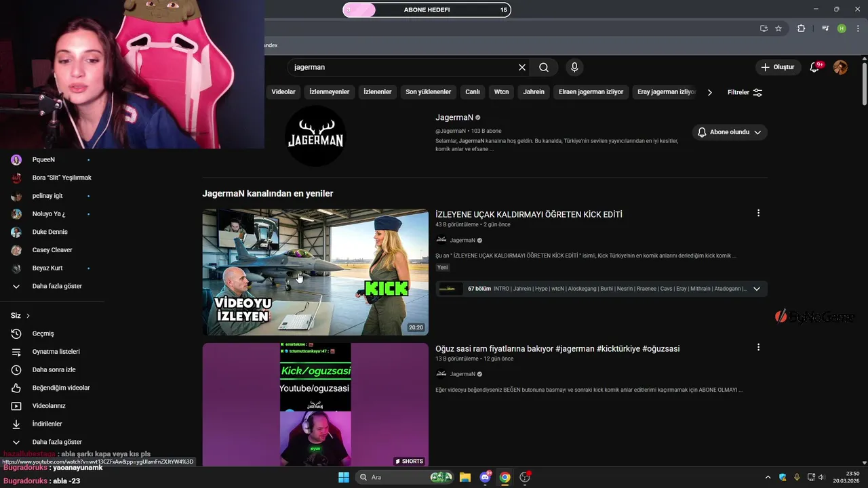Image resolution: width=868 pixels, height=488 pixels.
Task: Open YouTube notifications bell
Action: click(816, 67)
